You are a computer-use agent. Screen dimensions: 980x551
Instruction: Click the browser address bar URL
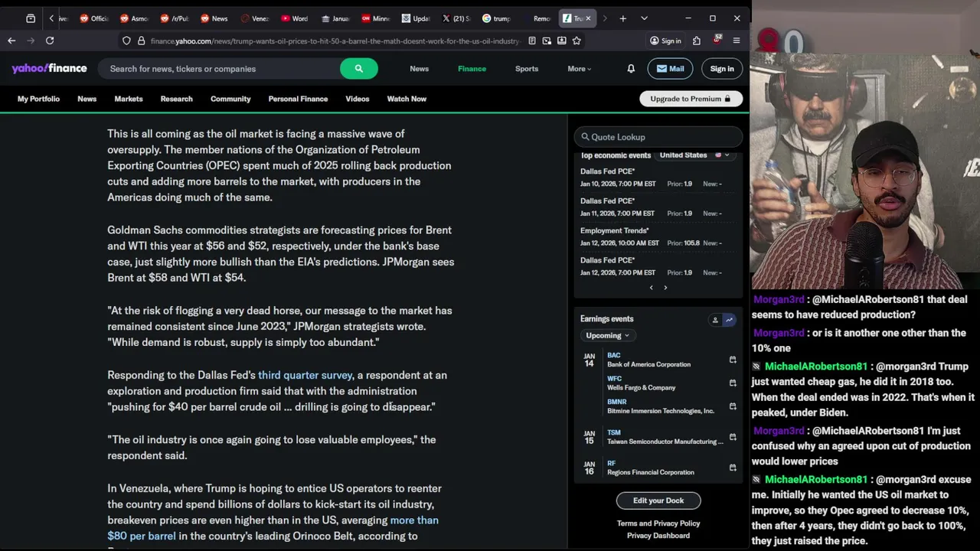pyautogui.click(x=335, y=41)
